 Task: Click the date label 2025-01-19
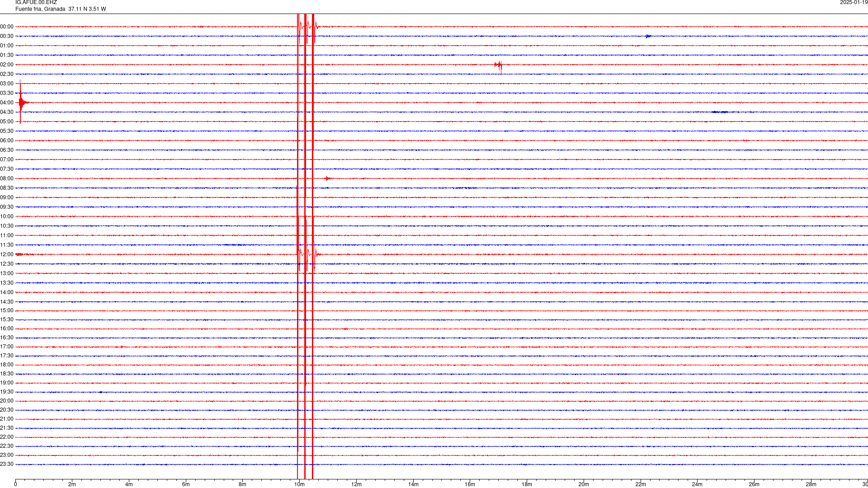click(854, 3)
